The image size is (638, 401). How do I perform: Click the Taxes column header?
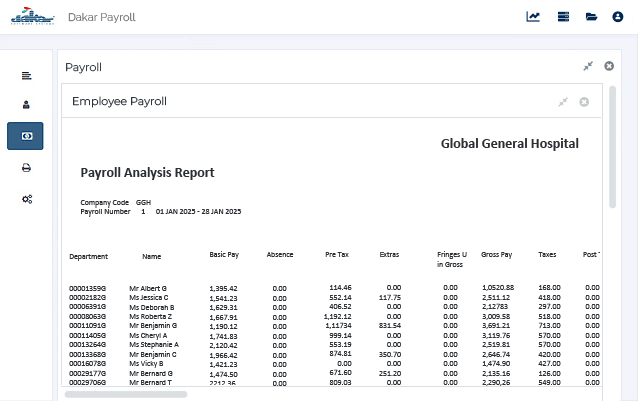(x=547, y=255)
